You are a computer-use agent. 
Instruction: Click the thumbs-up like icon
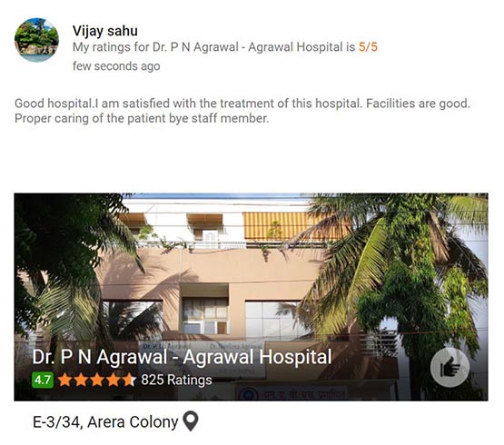point(450,367)
